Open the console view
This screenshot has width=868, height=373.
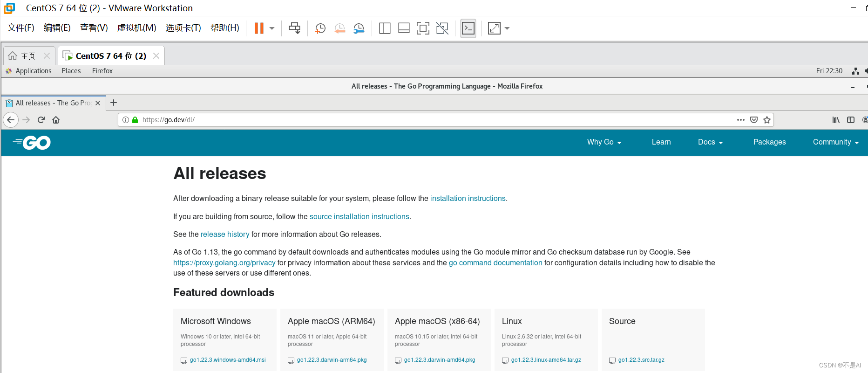[468, 28]
